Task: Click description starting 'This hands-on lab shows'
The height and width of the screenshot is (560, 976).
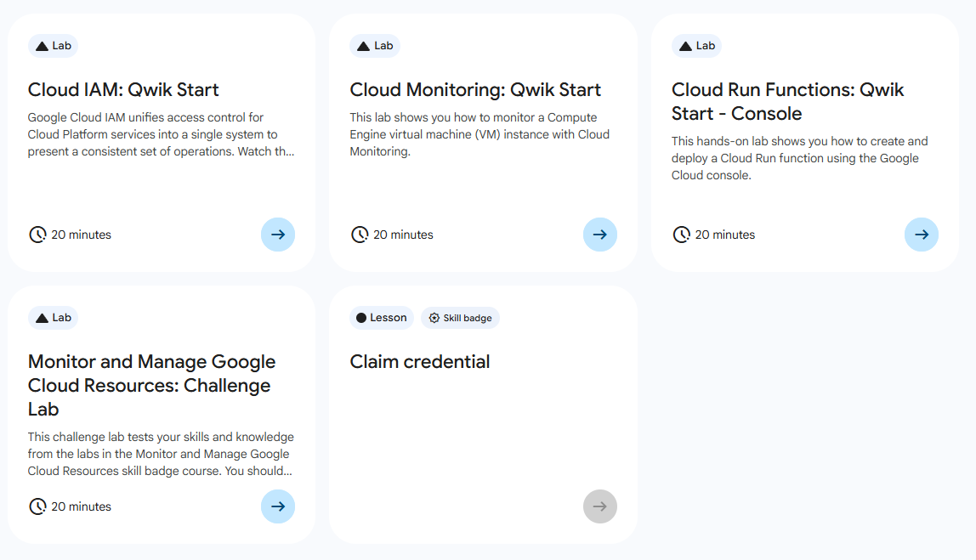Action: (800, 158)
